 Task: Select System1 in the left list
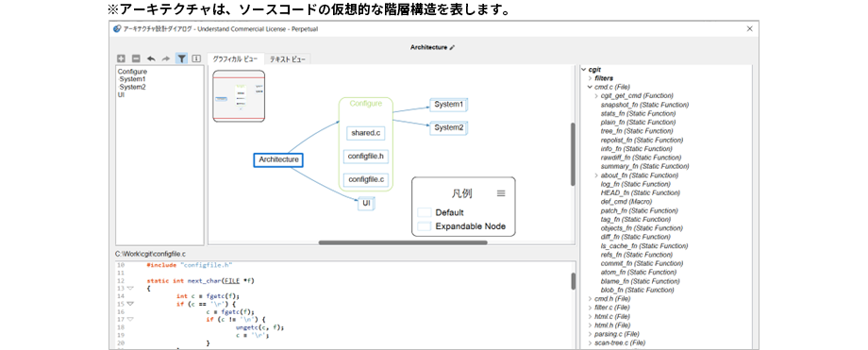[133, 79]
